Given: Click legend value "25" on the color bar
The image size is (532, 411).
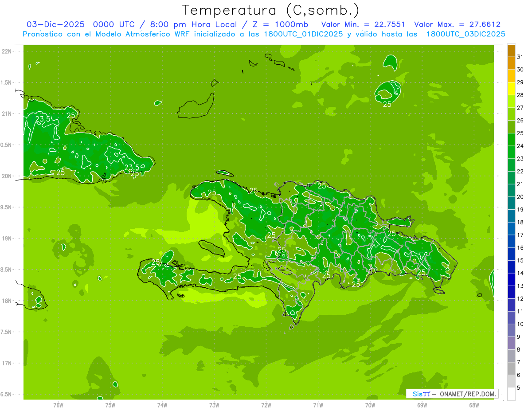Looking at the screenshot, I should tap(520, 133).
